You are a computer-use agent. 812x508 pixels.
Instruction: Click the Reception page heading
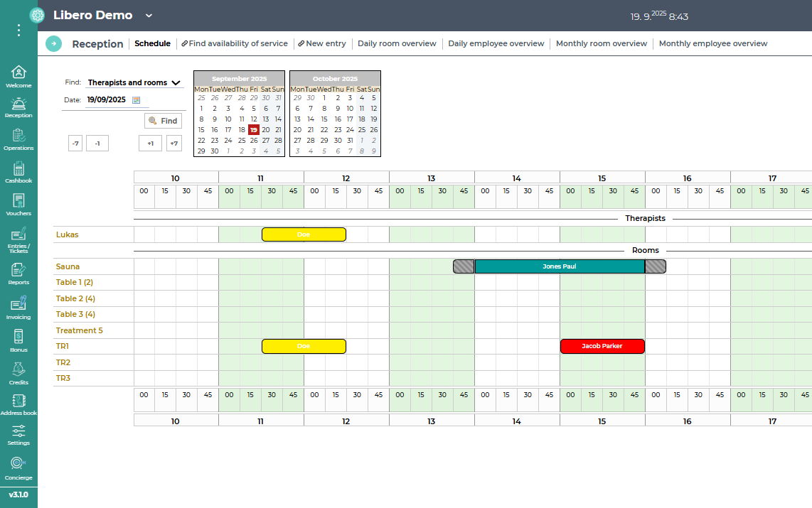[97, 44]
